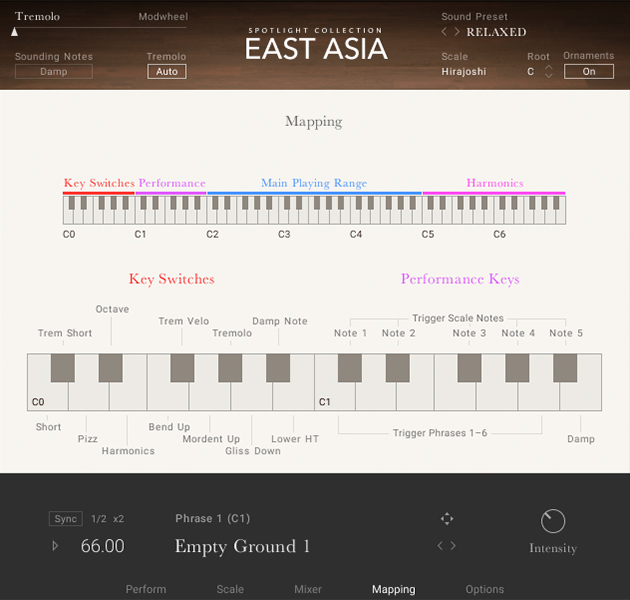Click the C0 white key on large keyboard

coord(47,396)
